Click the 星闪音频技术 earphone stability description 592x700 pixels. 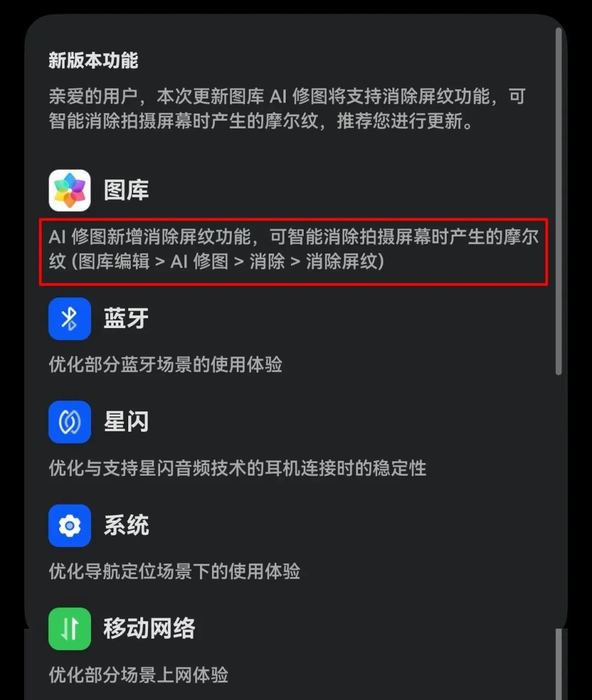(237, 468)
